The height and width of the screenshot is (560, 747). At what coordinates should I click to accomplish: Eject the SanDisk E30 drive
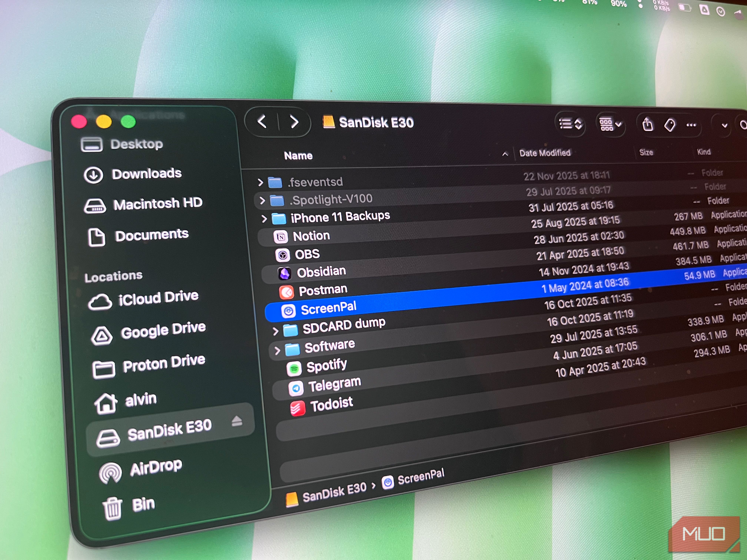click(x=237, y=421)
